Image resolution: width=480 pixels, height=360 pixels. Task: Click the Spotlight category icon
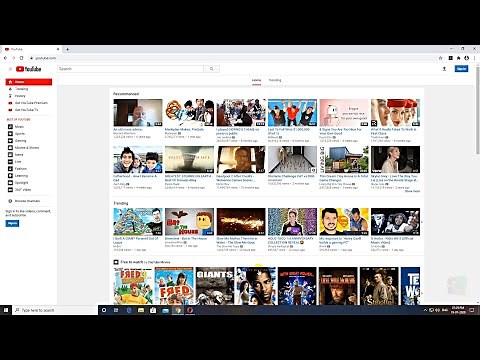10,183
